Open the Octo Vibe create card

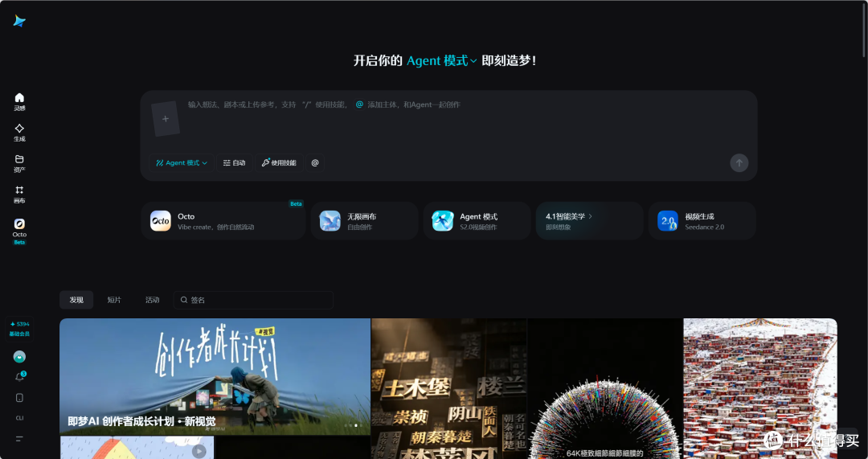click(x=223, y=221)
